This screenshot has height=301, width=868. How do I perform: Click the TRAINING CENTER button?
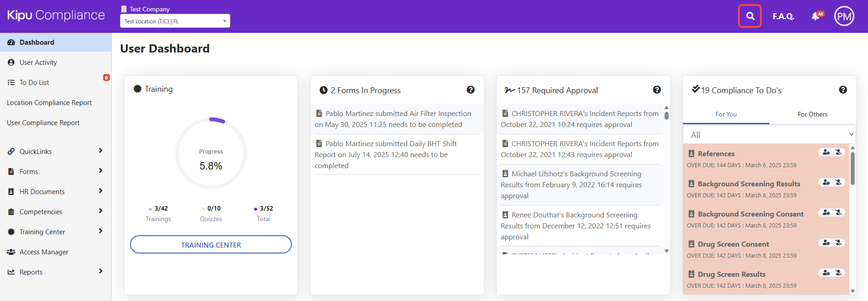click(211, 245)
